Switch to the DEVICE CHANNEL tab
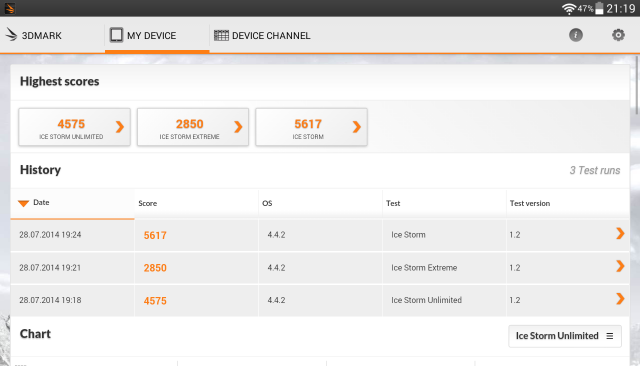640x366 pixels. click(x=262, y=35)
